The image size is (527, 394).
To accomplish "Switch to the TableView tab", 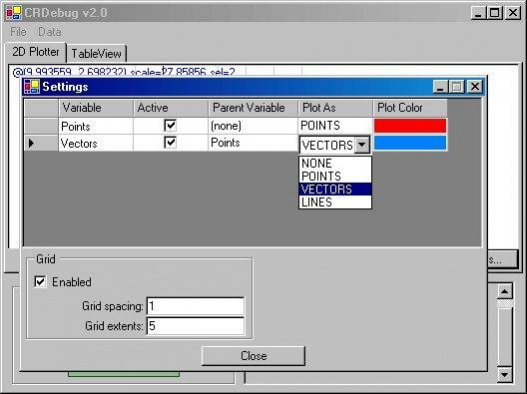I will pos(96,53).
